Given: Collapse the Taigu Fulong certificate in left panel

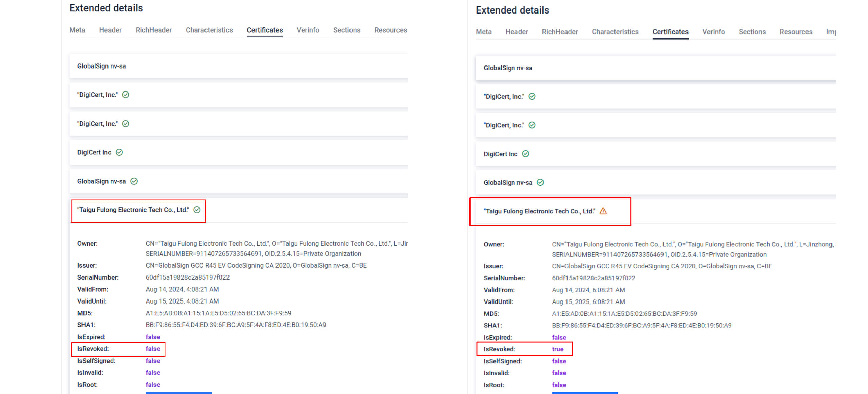Looking at the screenshot, I should (x=133, y=210).
